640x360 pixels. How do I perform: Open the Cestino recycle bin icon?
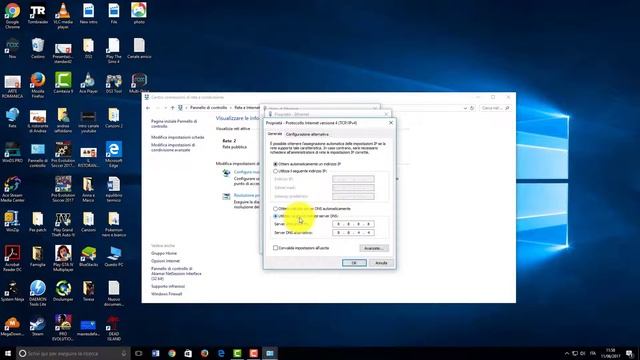(x=38, y=48)
